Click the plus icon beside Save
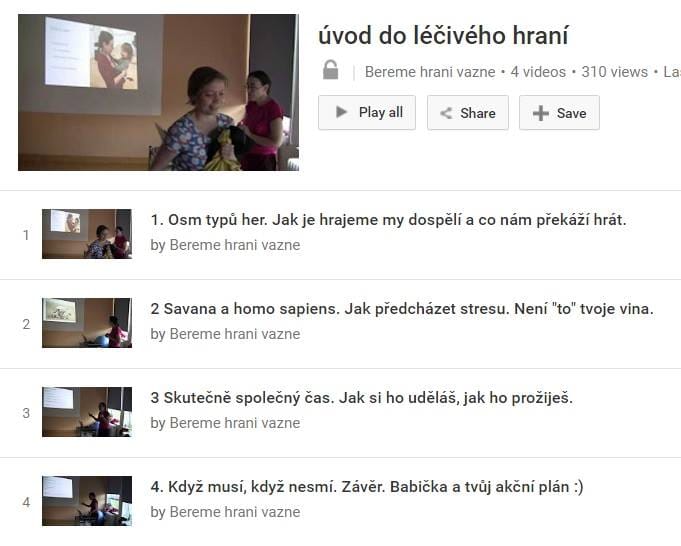 pos(541,113)
